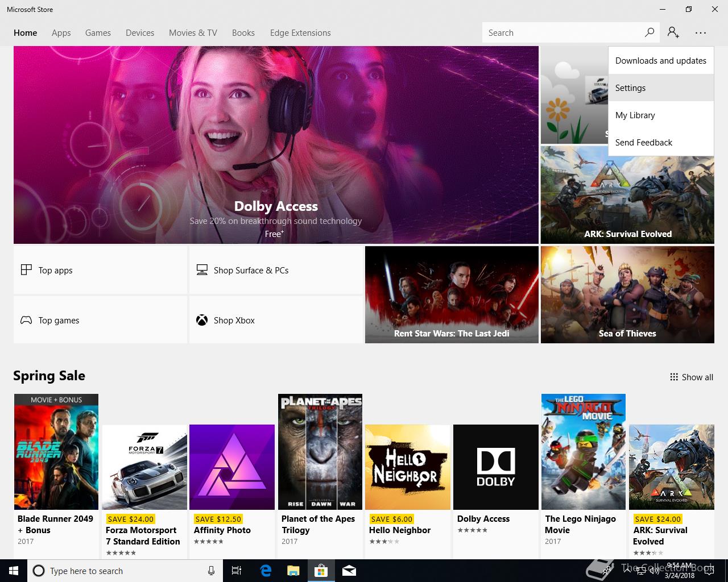Click the Xbox logo icon
Image resolution: width=728 pixels, height=582 pixels.
click(x=202, y=320)
